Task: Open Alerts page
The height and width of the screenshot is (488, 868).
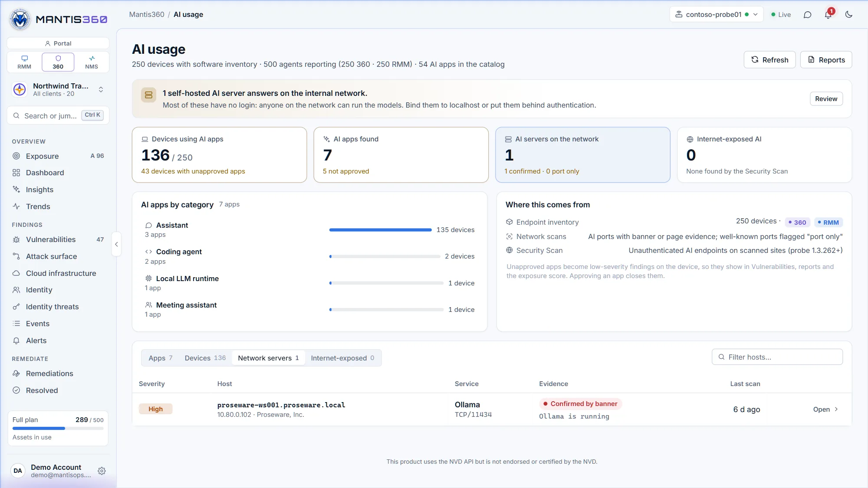Action: point(58,341)
